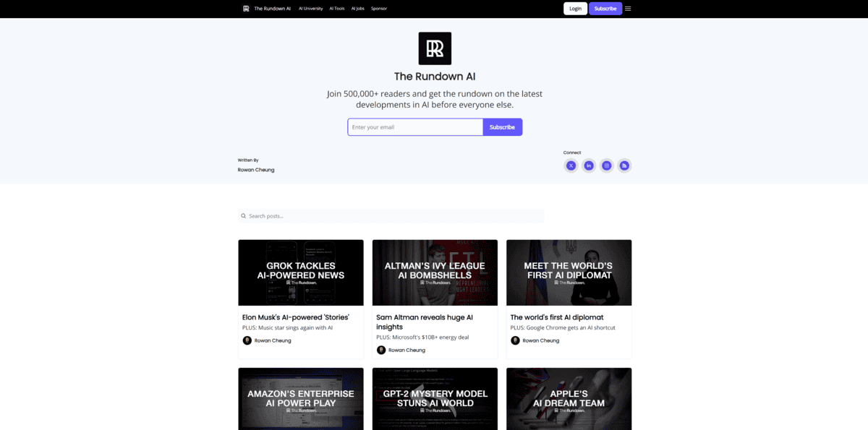Click the Login button

click(x=575, y=8)
